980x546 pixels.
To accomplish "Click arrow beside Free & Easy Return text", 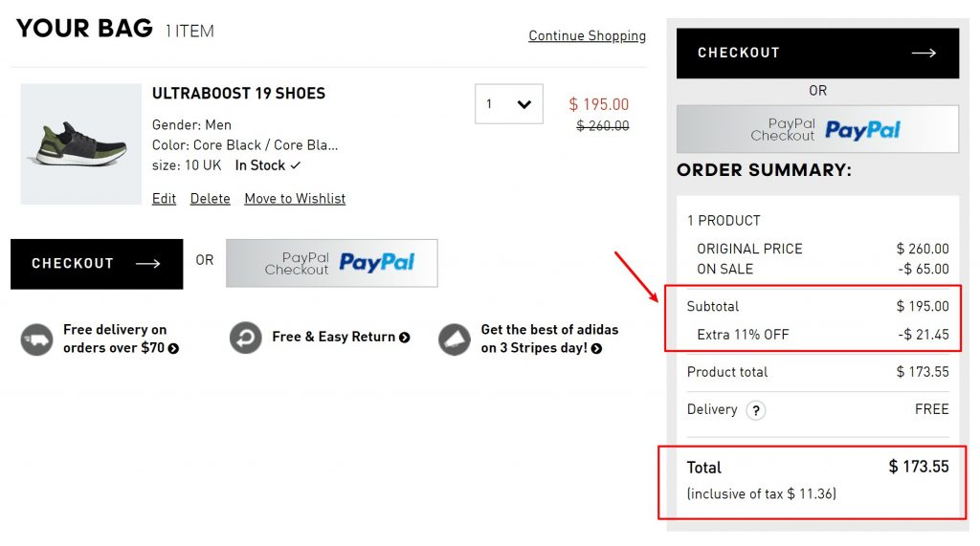I will [x=405, y=338].
